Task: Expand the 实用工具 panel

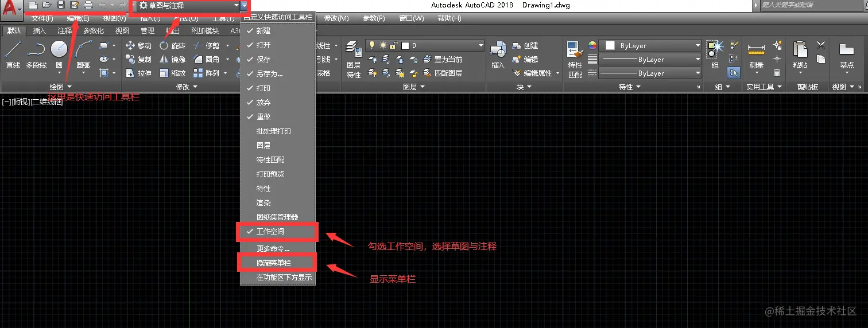Action: click(764, 87)
